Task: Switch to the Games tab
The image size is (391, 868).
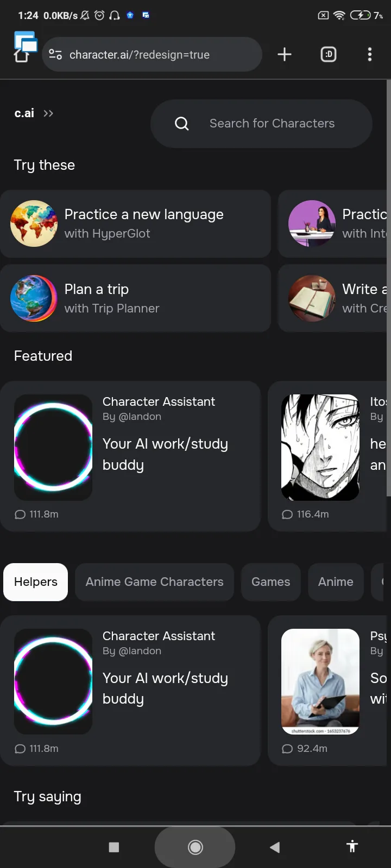Action: pos(271,582)
